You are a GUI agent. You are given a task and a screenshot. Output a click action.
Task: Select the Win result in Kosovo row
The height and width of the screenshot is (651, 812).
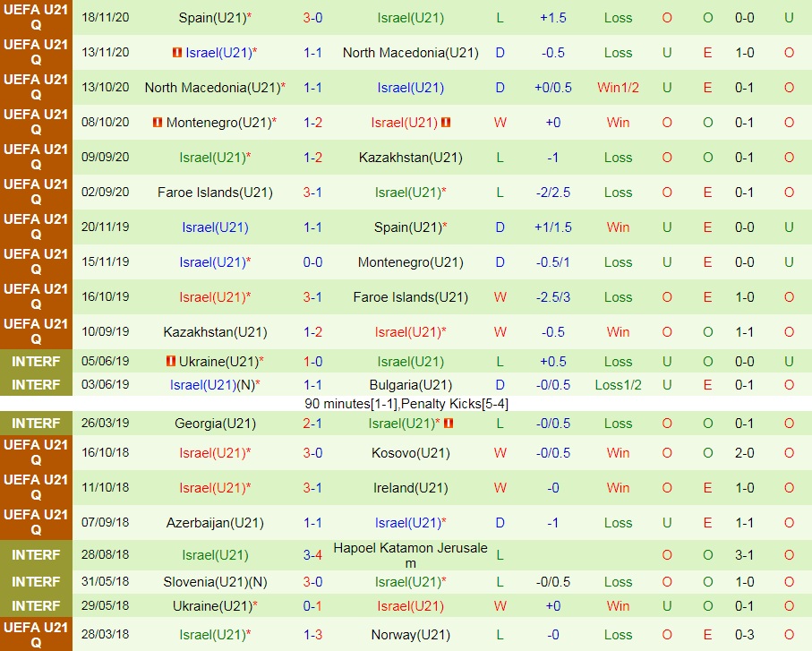click(x=618, y=452)
